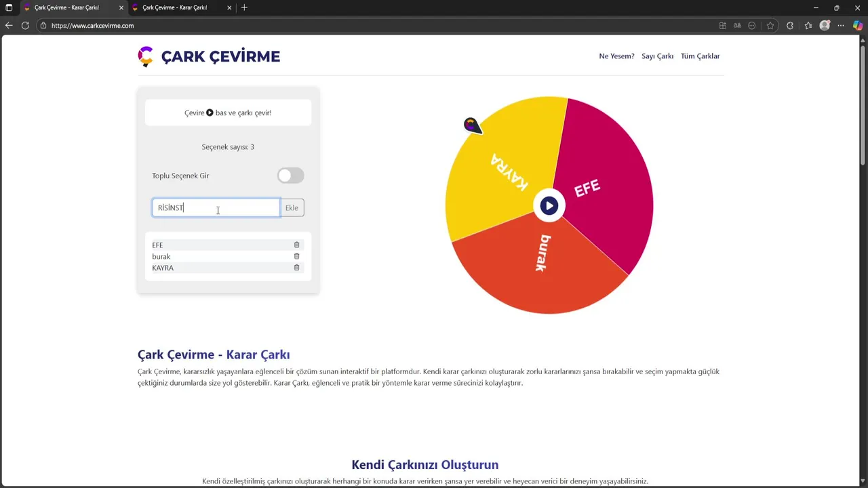This screenshot has width=868, height=488.
Task: Toggle the Toplu Seçenek Gir switch
Action: coord(290,176)
